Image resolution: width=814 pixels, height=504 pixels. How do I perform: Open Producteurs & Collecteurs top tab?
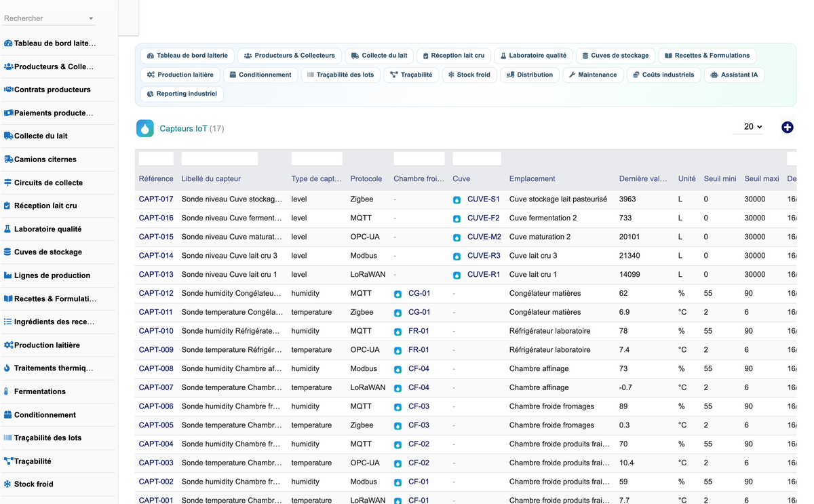coord(290,56)
